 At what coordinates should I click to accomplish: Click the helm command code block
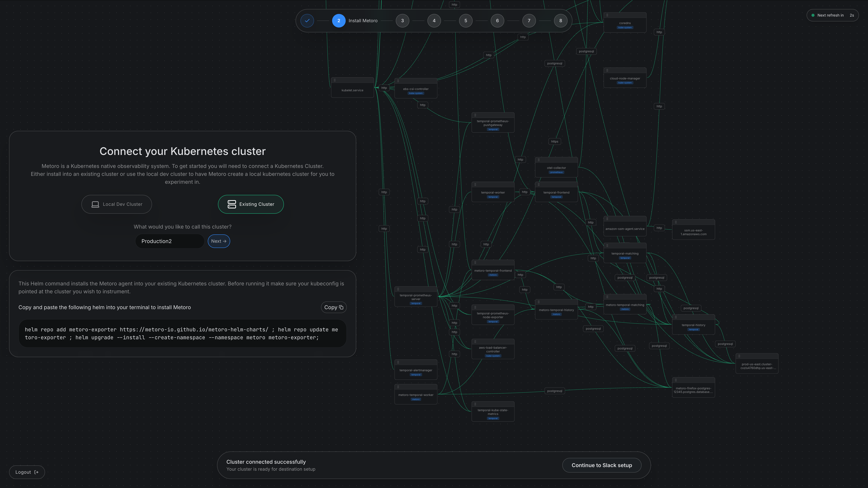183,333
